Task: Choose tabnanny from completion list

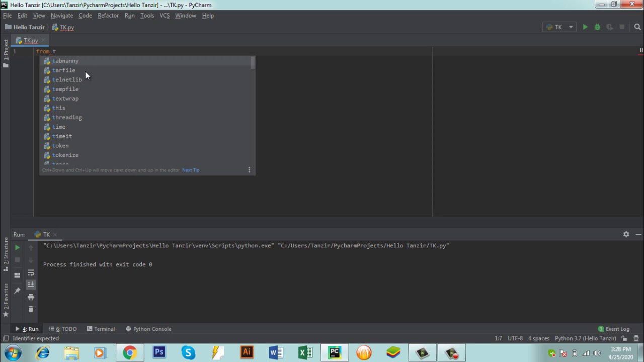Action: tap(147, 61)
